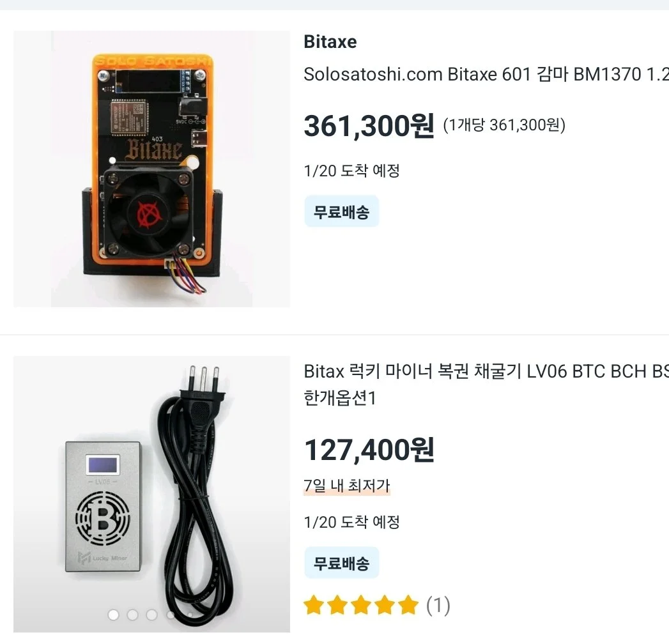Open the Solosatoshi.com Bitaxe 601 product title

486,74
